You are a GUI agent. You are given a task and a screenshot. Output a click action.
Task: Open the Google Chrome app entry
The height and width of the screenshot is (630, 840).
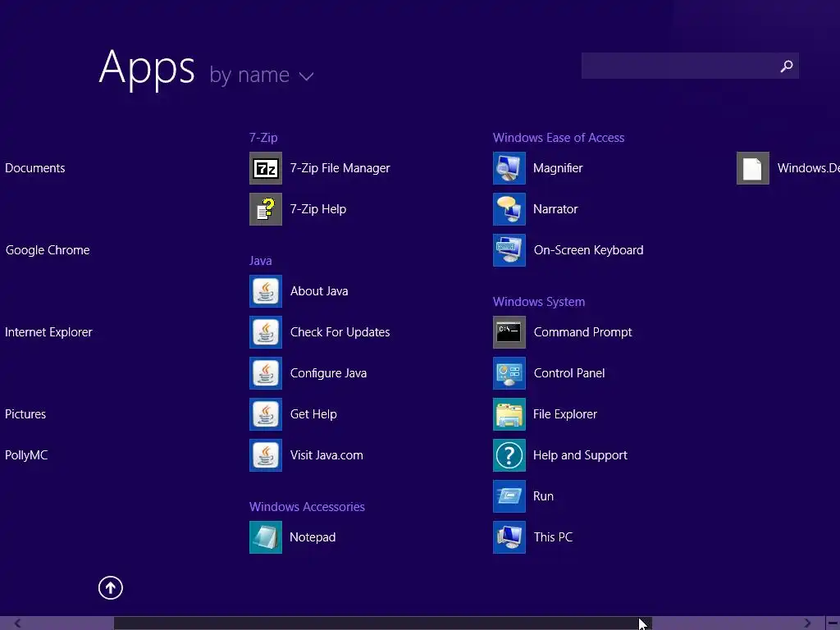click(x=48, y=250)
